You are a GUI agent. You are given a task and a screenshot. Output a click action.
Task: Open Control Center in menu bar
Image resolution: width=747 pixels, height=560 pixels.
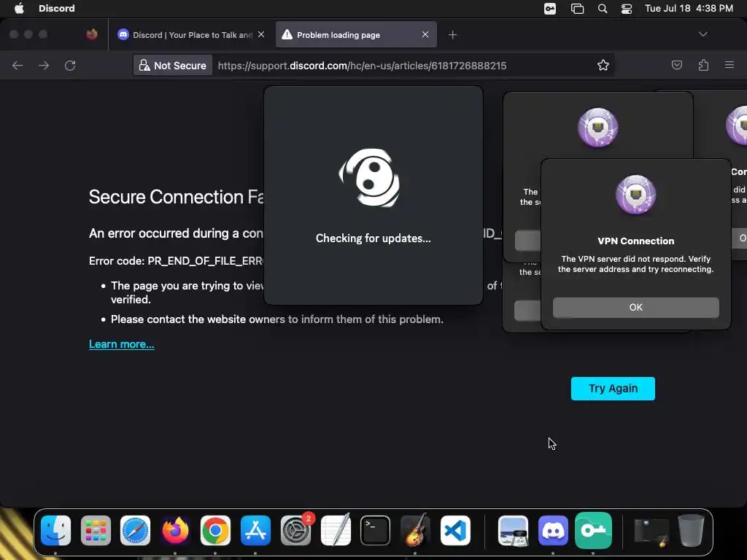[627, 9]
